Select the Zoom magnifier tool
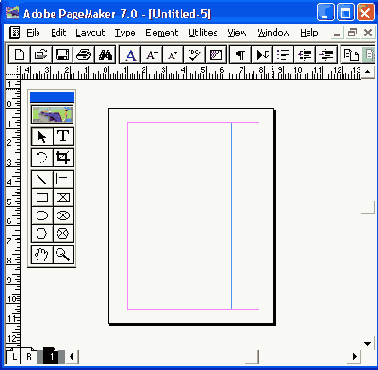This screenshot has height=370, width=378. [63, 254]
